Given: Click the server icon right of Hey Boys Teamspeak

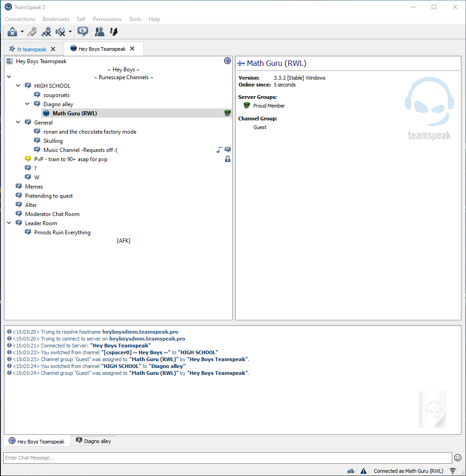Looking at the screenshot, I should 228,61.
